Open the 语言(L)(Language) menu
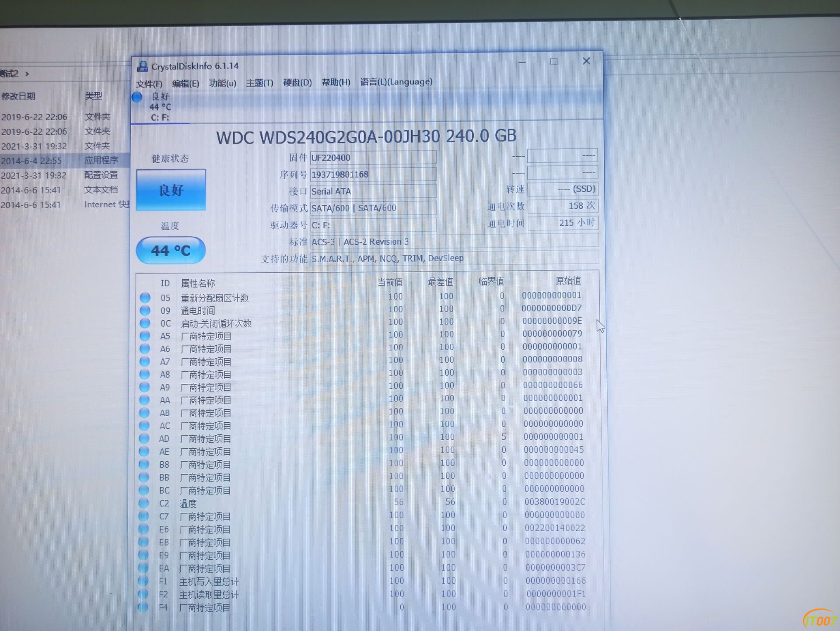 pos(396,82)
